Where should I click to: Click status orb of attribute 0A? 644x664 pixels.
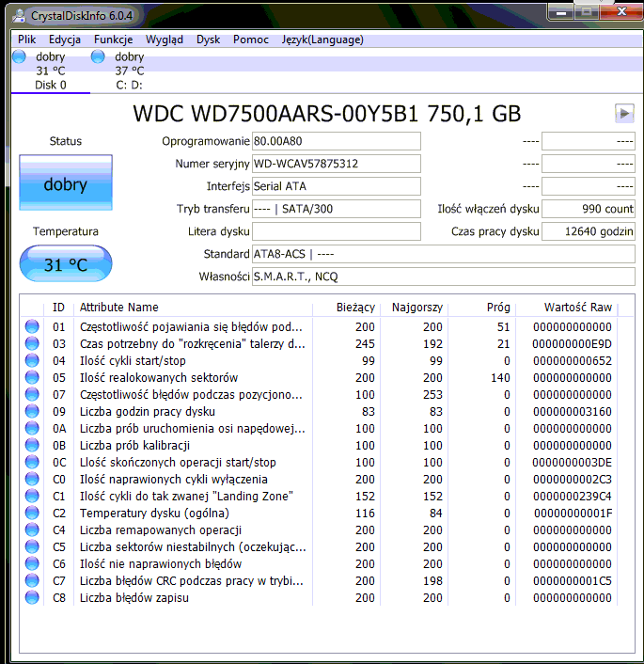pyautogui.click(x=32, y=428)
